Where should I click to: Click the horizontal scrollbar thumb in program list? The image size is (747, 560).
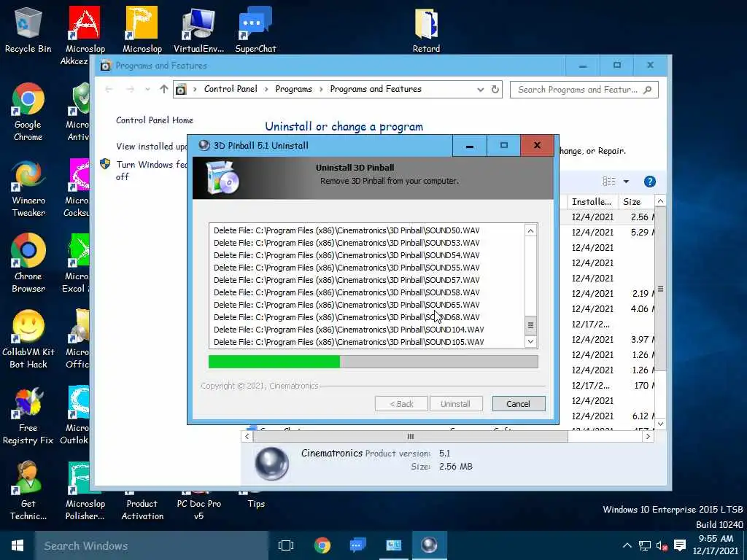[410, 436]
